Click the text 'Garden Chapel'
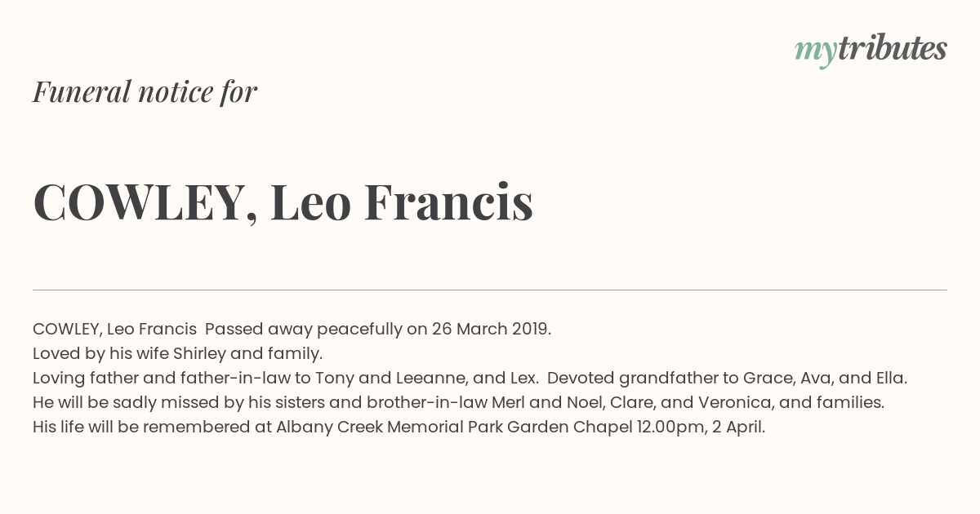The image size is (980, 514). 575,428
